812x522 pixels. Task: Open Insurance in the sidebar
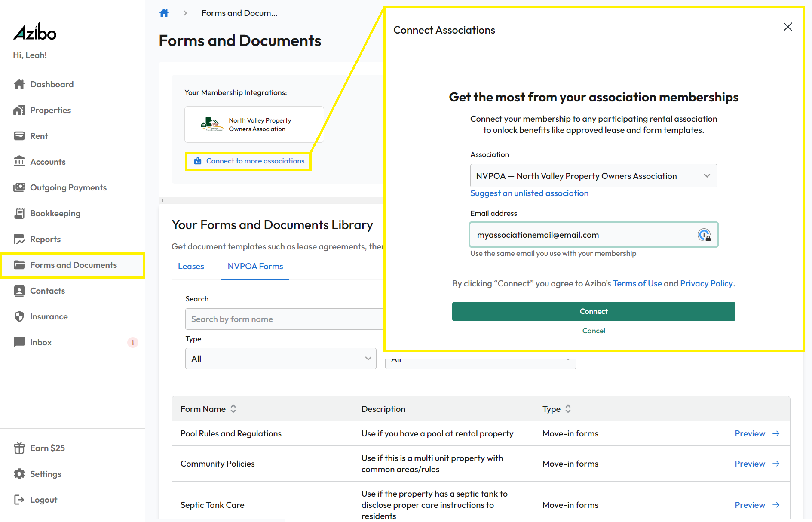coord(49,316)
